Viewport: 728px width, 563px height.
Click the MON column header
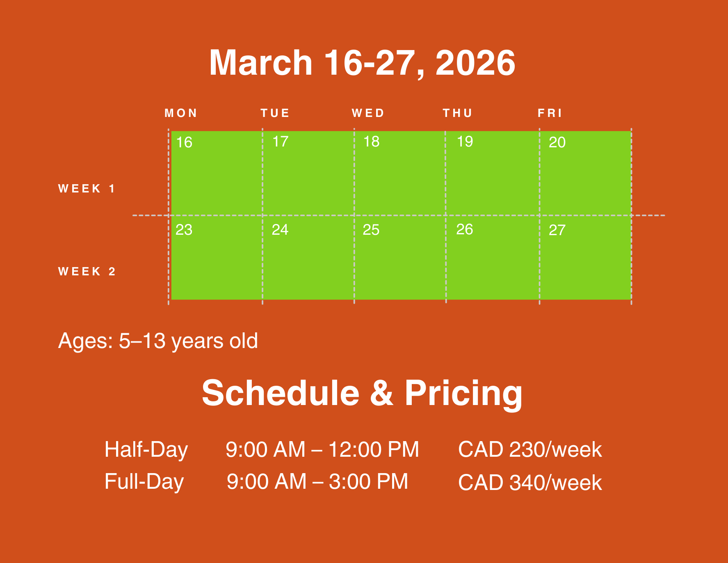[181, 113]
